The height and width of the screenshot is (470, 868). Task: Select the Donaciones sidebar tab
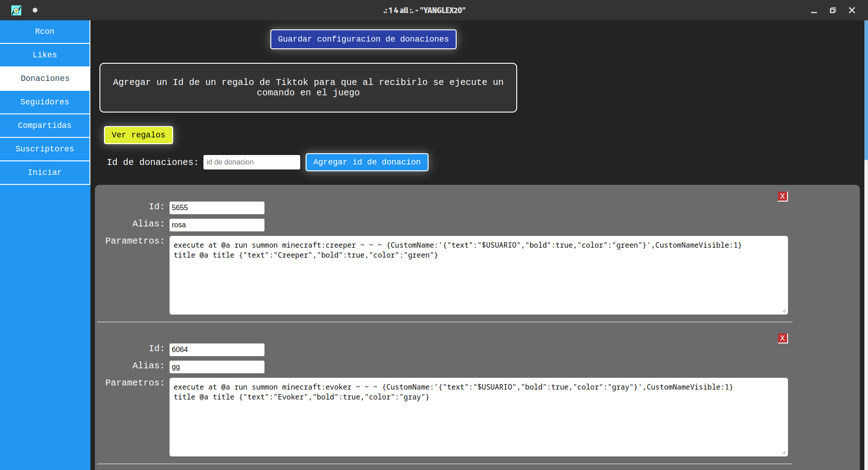point(45,79)
